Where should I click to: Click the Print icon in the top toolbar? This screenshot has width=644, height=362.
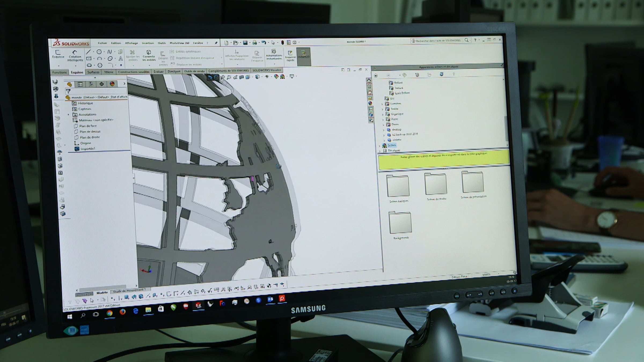click(254, 43)
